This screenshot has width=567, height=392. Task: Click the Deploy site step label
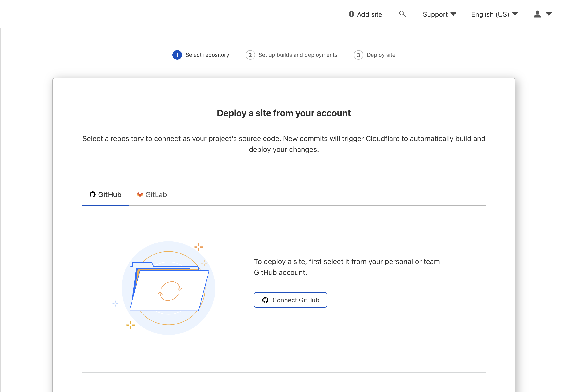click(381, 55)
